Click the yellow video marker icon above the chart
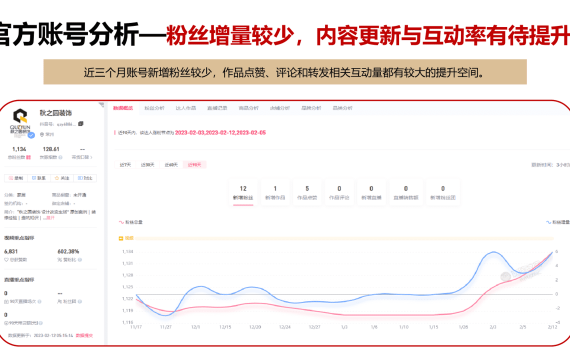Image resolution: width=570 pixels, height=360 pixels. click(x=121, y=238)
